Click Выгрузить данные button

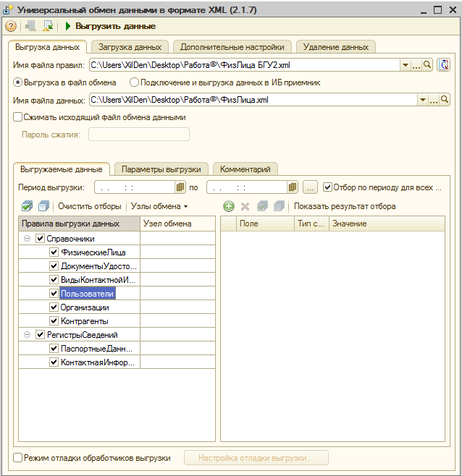tap(110, 26)
